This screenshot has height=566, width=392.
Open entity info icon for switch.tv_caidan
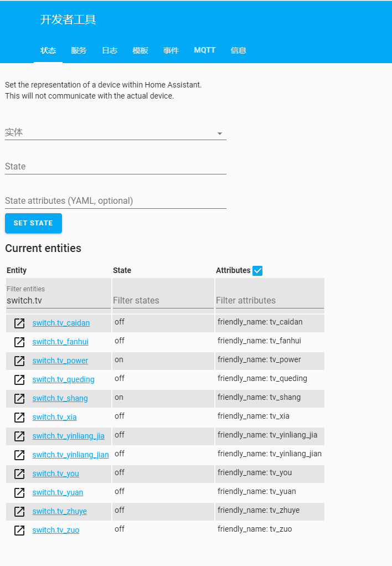point(19,323)
